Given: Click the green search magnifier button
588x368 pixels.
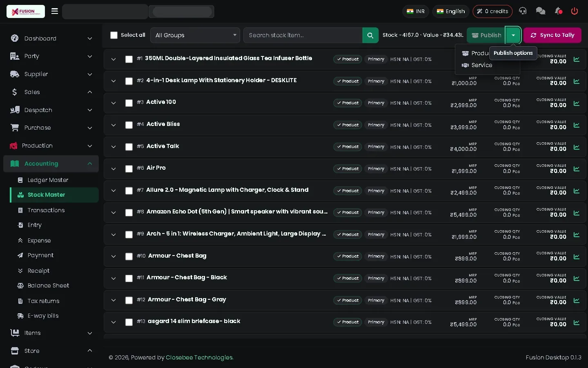Looking at the screenshot, I should click(370, 35).
